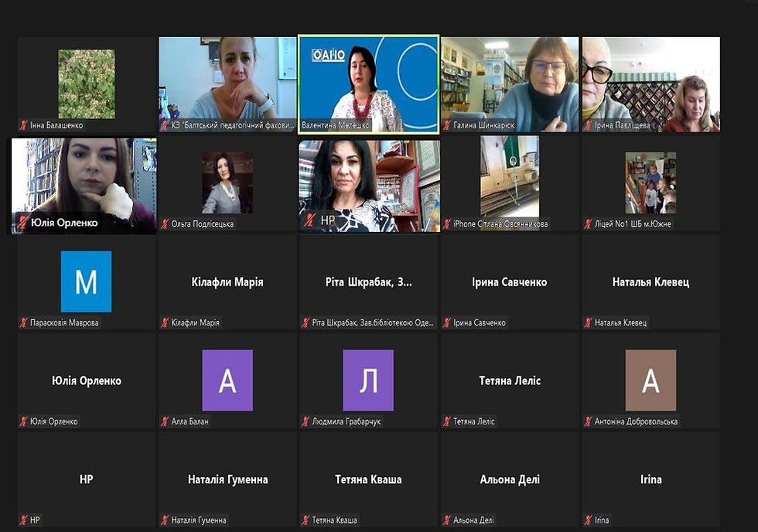Click large centered name Кілафли Марія
The image size is (758, 532).
[227, 282]
